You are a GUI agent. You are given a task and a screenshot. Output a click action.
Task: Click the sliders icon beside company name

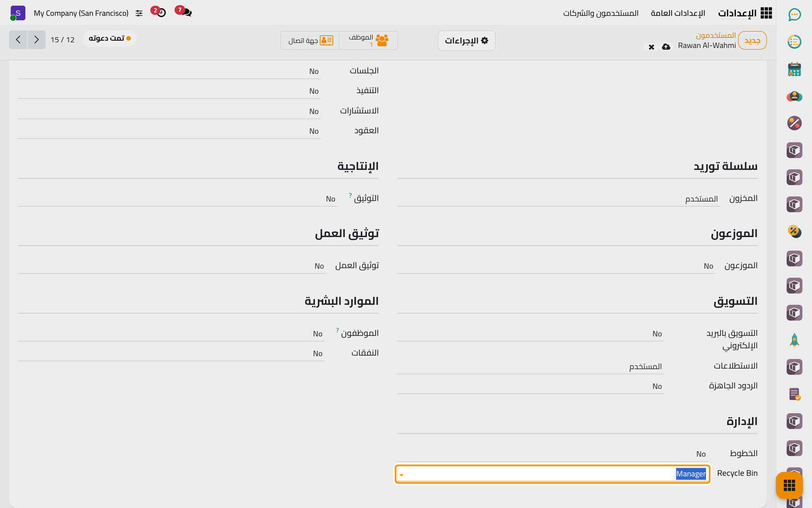[139, 14]
